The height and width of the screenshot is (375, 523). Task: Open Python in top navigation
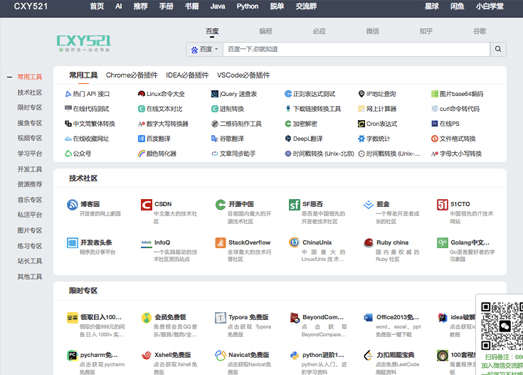(x=247, y=6)
